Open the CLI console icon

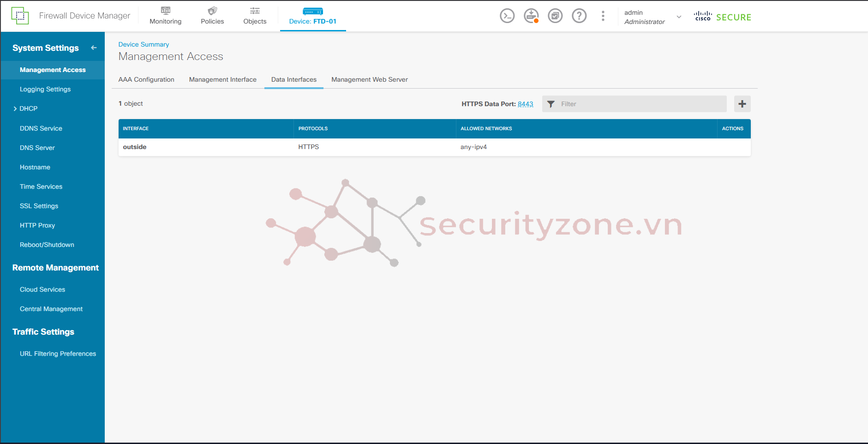click(507, 16)
